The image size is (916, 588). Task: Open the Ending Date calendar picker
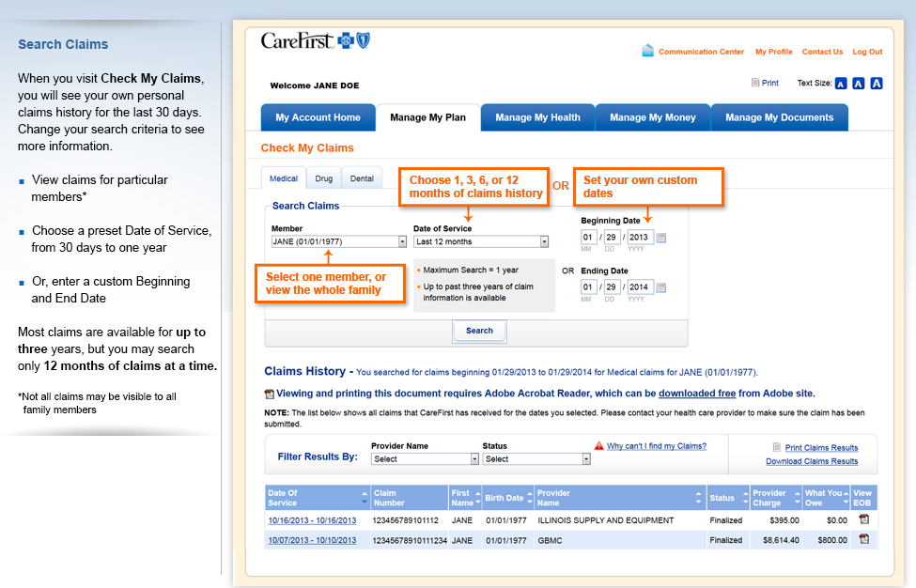coord(661,287)
